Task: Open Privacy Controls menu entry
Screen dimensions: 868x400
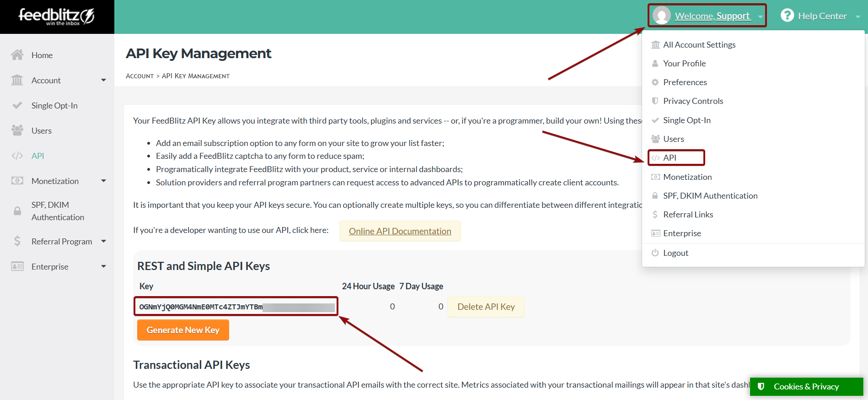Action: [693, 101]
